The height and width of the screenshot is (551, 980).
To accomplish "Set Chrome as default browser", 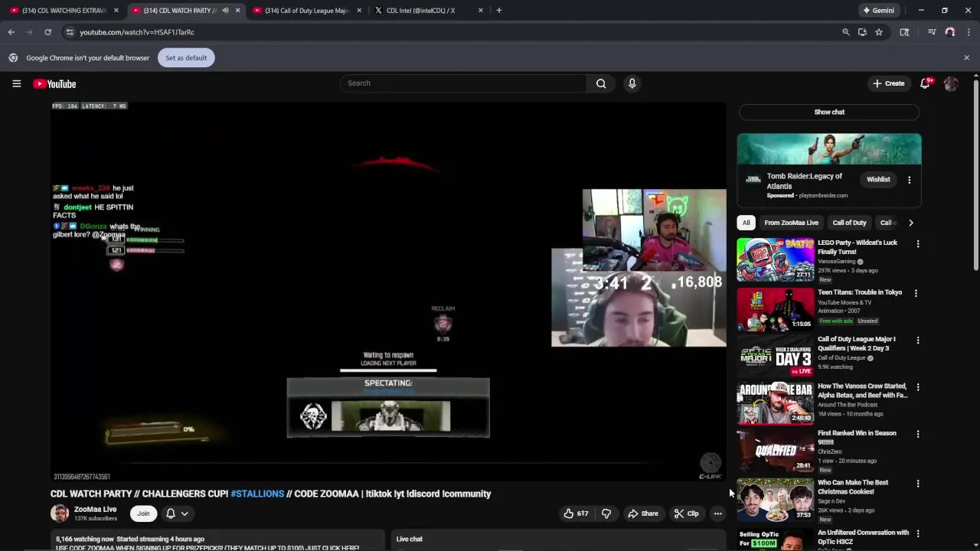I will point(186,57).
